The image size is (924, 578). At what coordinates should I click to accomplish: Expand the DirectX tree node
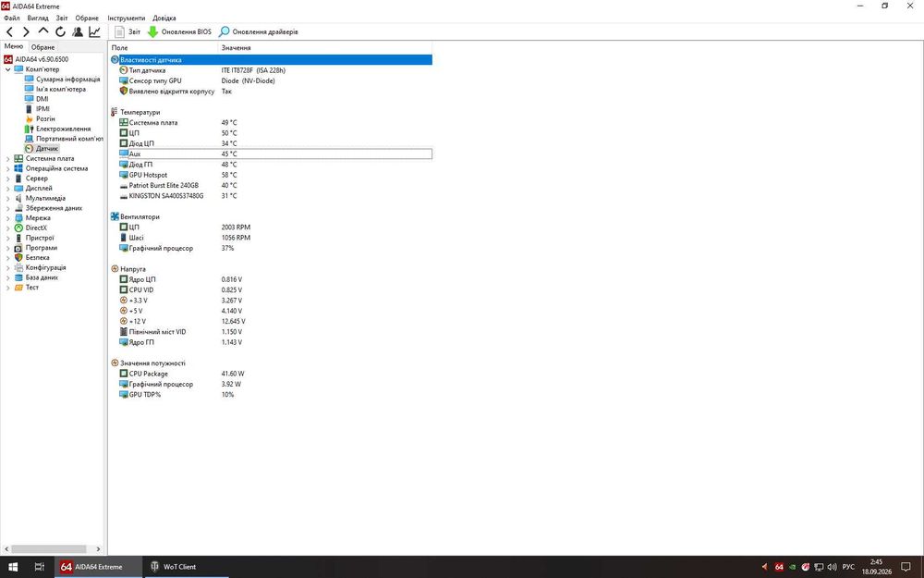7,228
